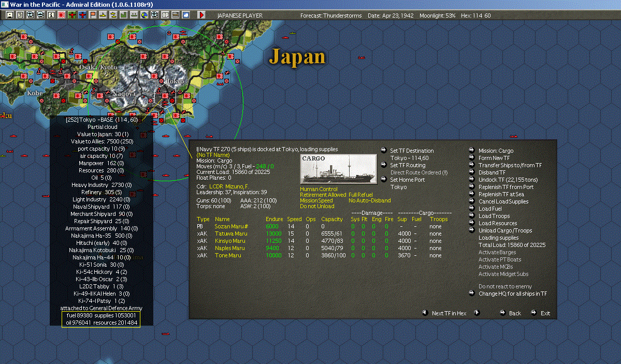The height and width of the screenshot is (364, 621).
Task: Click the red end-turn arrow in toolbar
Action: [x=201, y=15]
